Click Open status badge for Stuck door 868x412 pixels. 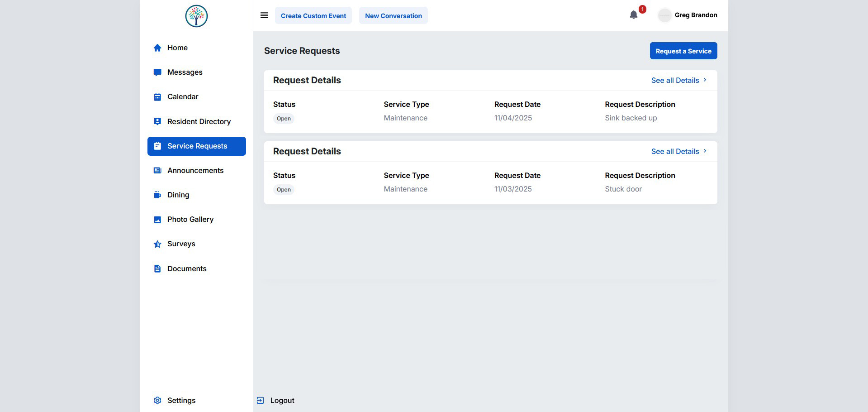click(x=284, y=190)
